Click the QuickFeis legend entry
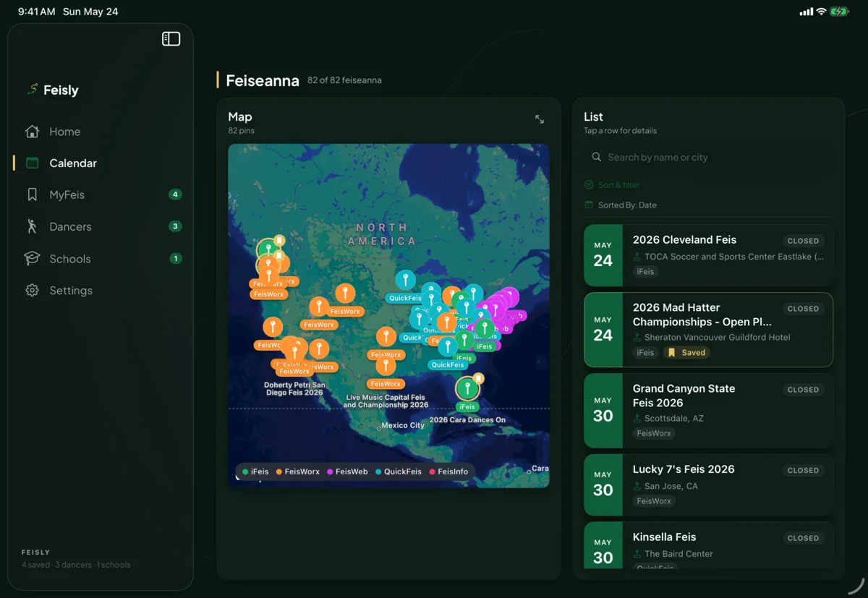Screen dimensions: 868x598 pos(399,471)
